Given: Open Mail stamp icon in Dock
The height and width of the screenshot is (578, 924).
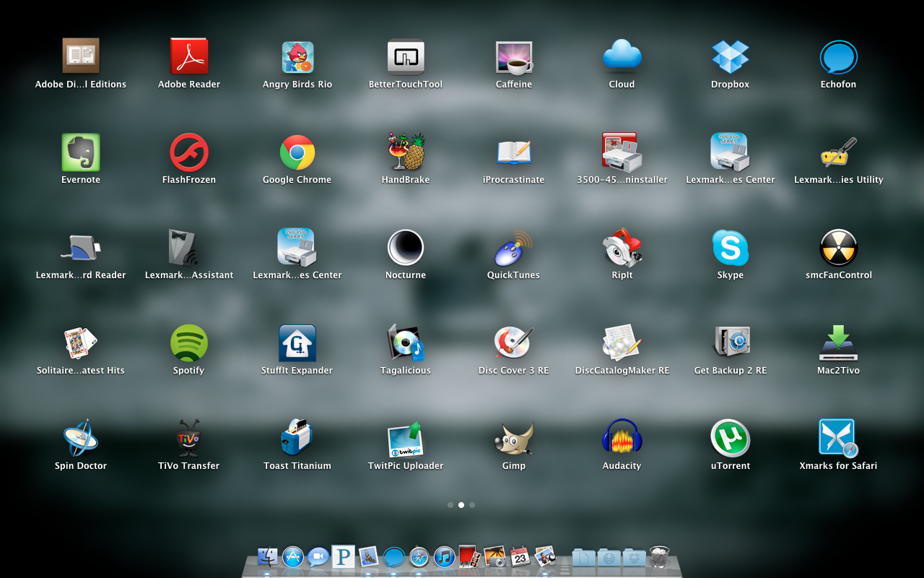Looking at the screenshot, I should click(369, 556).
